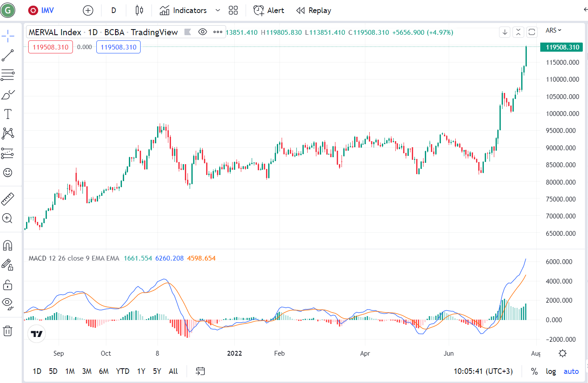Screen dimensions: 588x383
Task: Switch to the 6M date range
Action: (104, 371)
